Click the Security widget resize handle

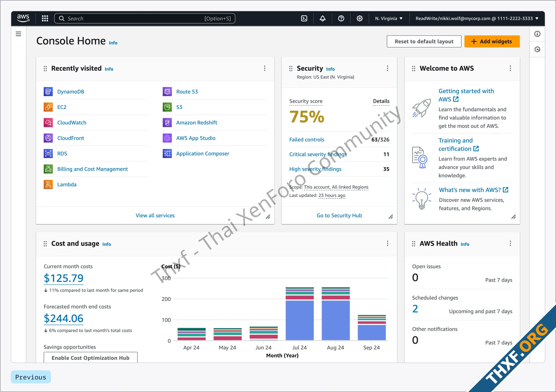391,217
